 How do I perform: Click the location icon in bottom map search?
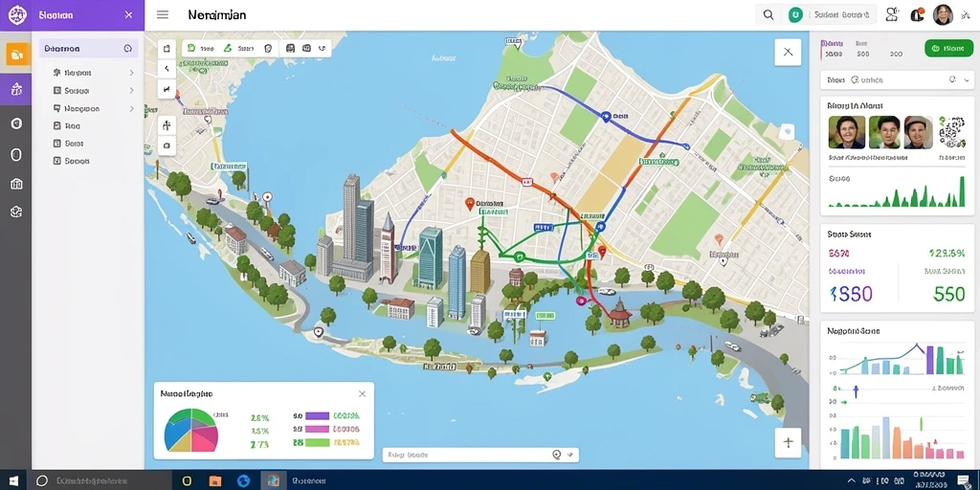pos(556,455)
